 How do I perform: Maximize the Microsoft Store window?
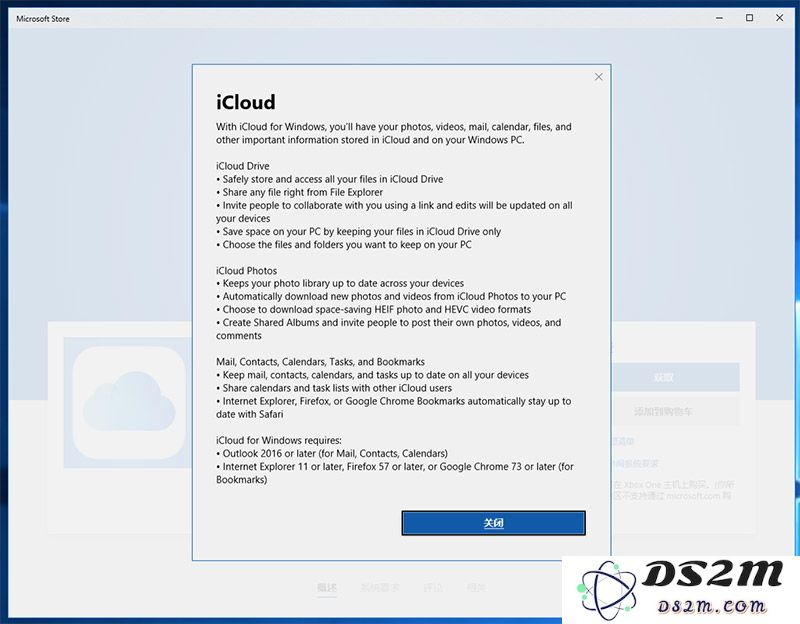tap(749, 18)
